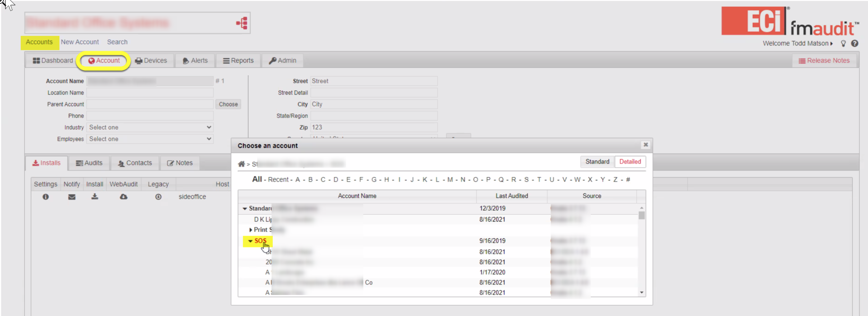Open the Reports tab
This screenshot has height=316, width=868.
click(238, 61)
